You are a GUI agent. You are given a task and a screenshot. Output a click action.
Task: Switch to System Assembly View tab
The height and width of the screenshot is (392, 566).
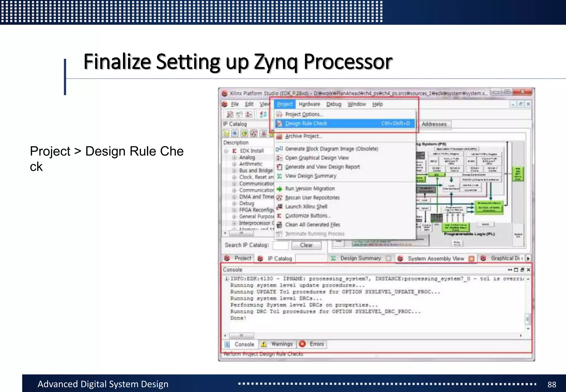tap(436, 259)
